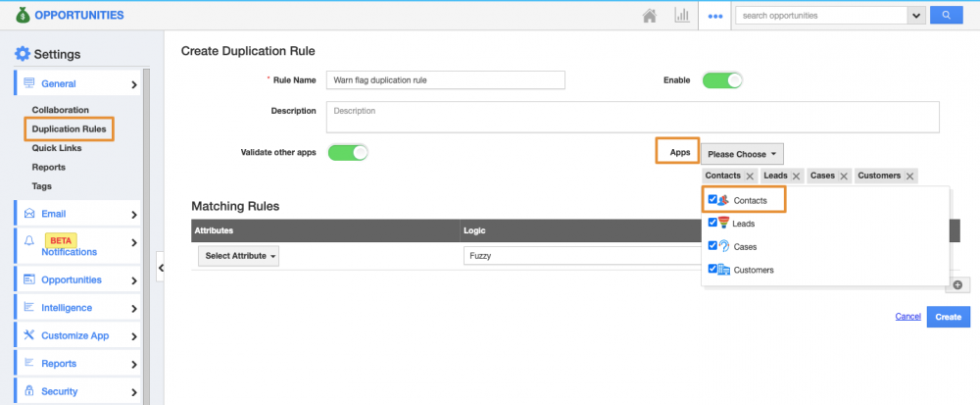Remove the Contacts tag with its X
980x405 pixels.
click(x=750, y=176)
